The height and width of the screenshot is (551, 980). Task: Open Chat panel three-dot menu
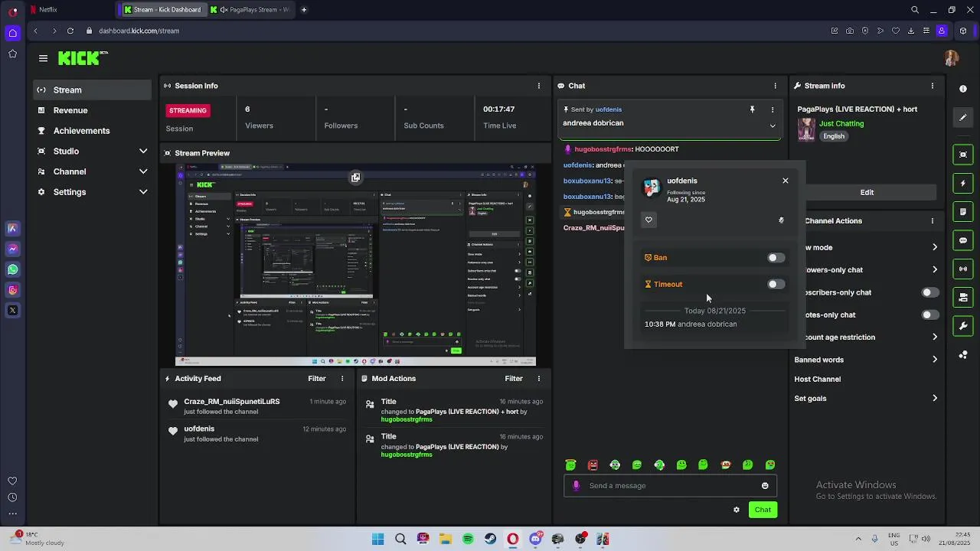pos(775,86)
